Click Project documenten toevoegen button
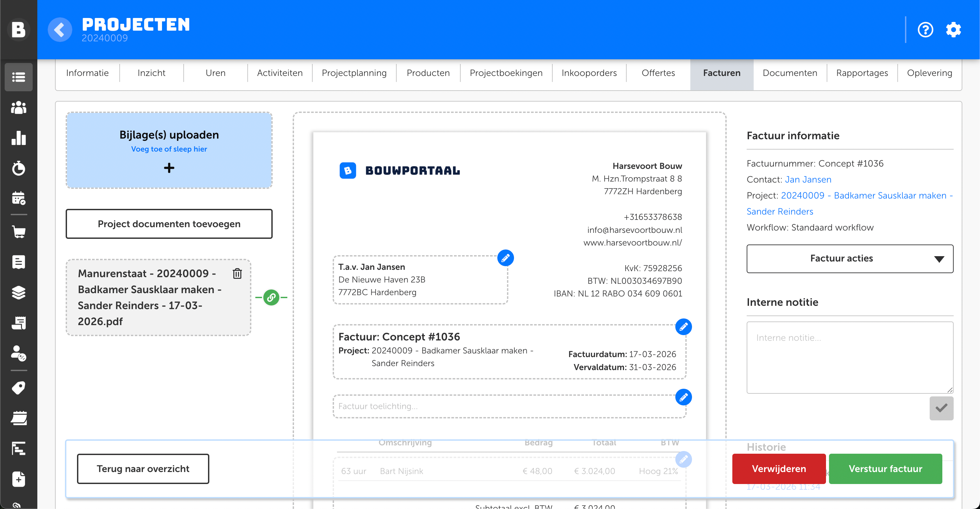The height and width of the screenshot is (509, 980). click(x=169, y=224)
